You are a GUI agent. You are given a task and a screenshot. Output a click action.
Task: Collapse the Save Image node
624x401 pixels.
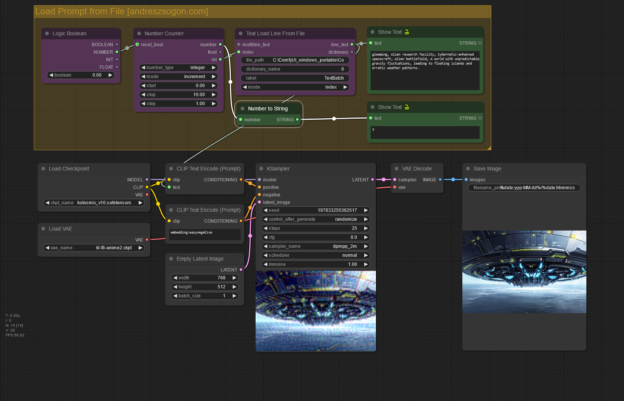[x=469, y=169]
